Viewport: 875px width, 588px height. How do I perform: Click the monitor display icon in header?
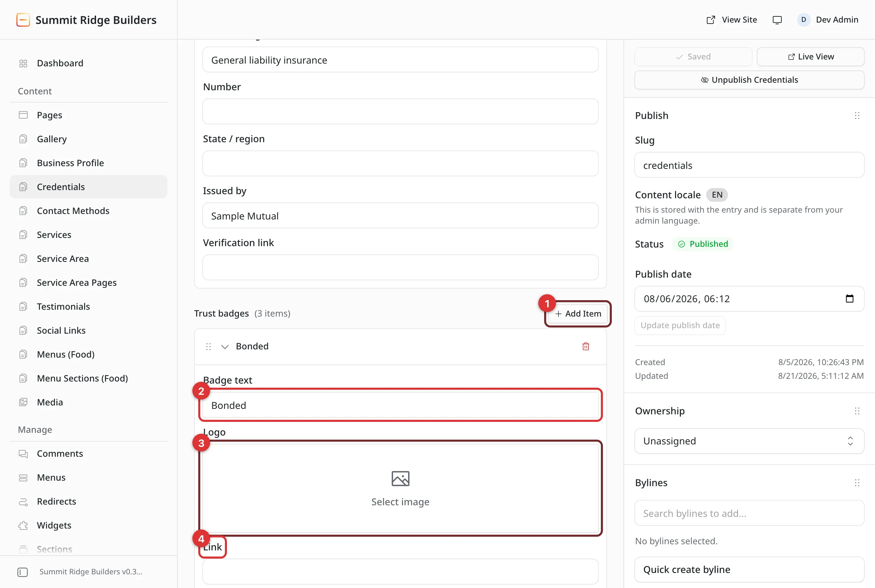777,20
